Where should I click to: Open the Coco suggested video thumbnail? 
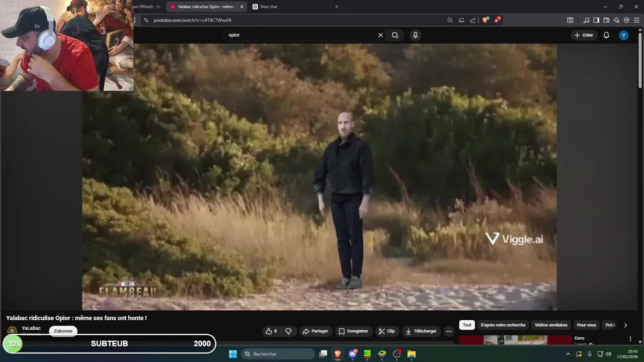click(x=515, y=340)
